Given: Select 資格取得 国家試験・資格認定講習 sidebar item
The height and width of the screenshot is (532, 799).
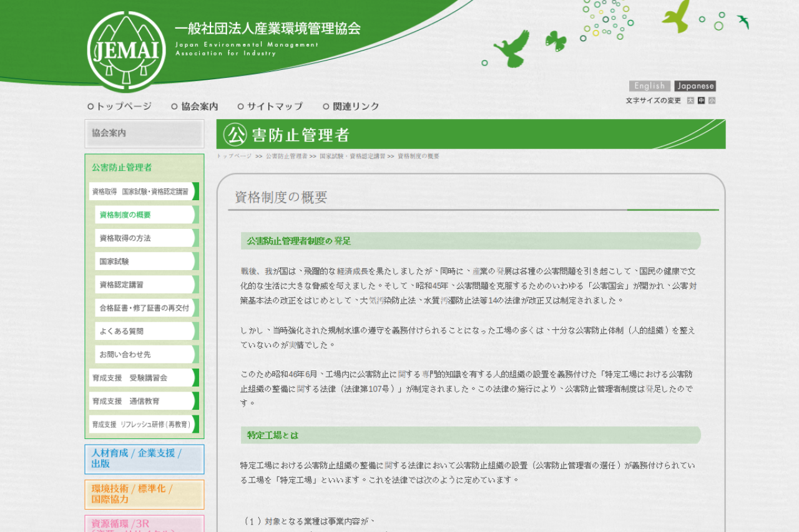Looking at the screenshot, I should (144, 191).
